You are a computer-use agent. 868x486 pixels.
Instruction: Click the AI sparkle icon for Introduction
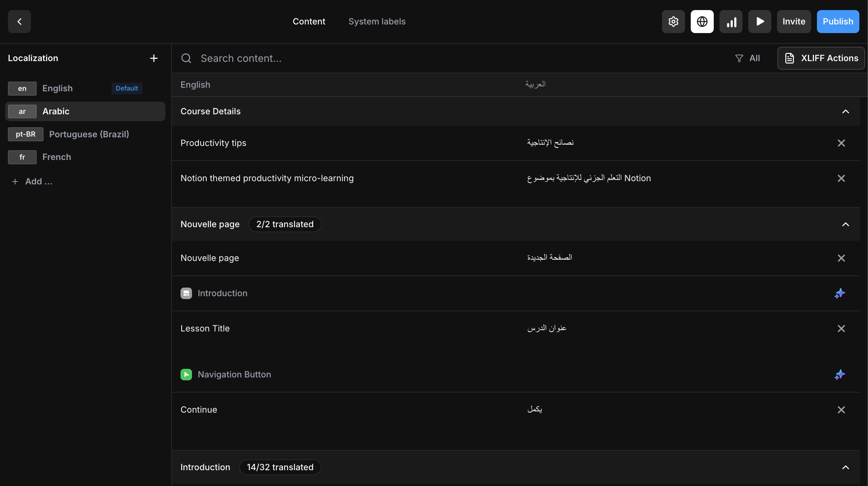point(840,293)
